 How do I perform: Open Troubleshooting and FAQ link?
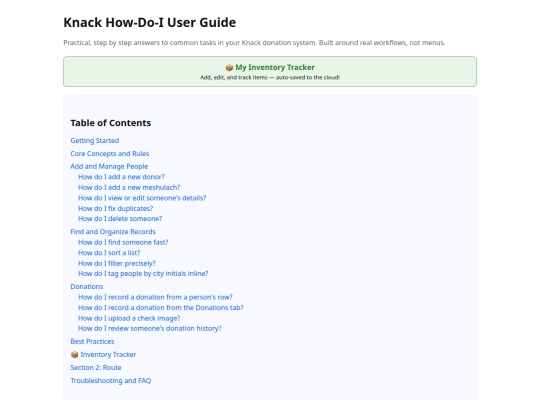tap(111, 381)
